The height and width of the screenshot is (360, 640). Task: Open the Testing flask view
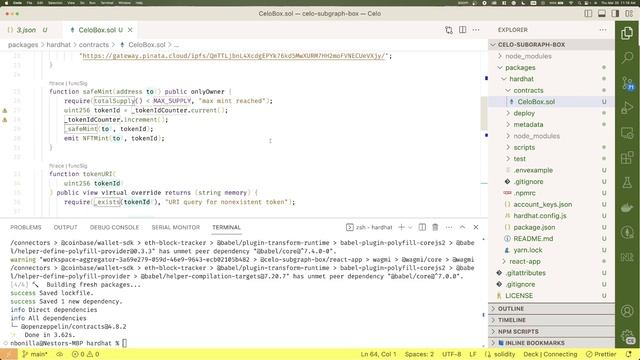tap(627, 182)
